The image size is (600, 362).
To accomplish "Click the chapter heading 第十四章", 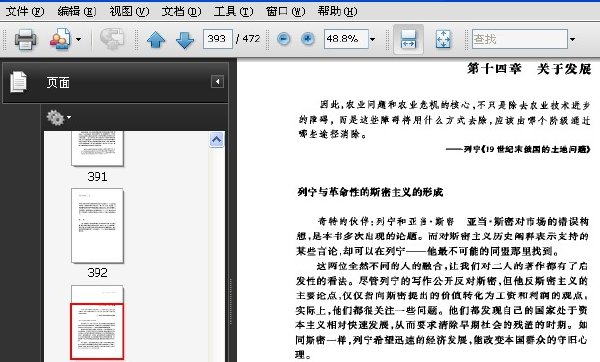I will (x=494, y=69).
